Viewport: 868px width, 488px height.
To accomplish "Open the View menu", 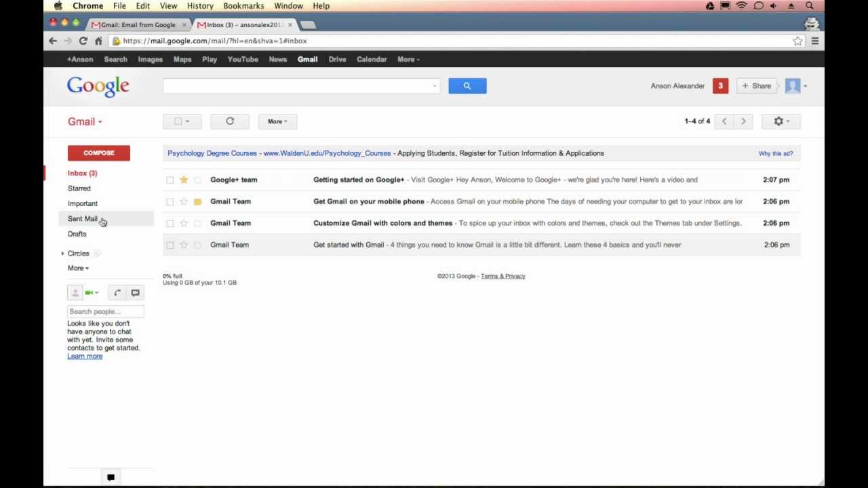I will (168, 6).
